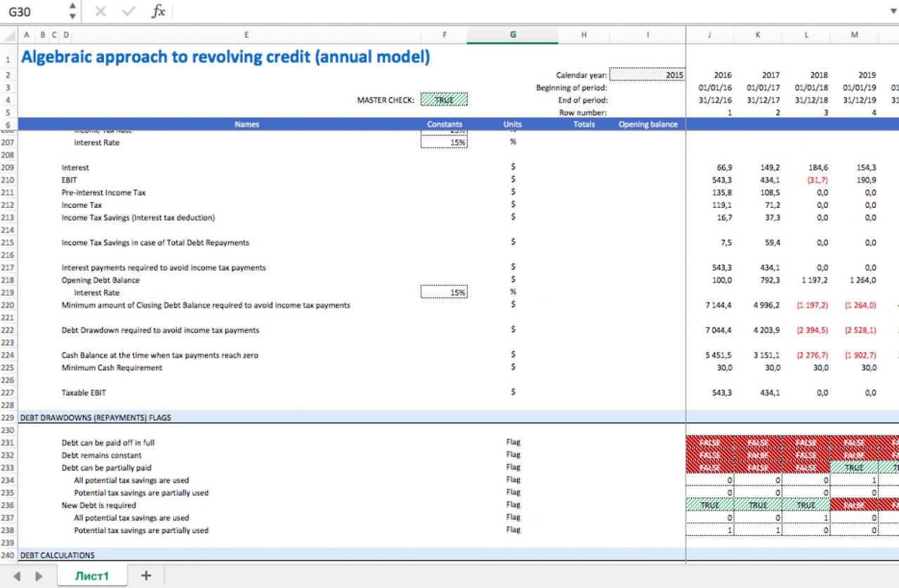This screenshot has height=588, width=899.
Task: Select Interest Rate 15% cell in row 207
Action: (x=444, y=143)
